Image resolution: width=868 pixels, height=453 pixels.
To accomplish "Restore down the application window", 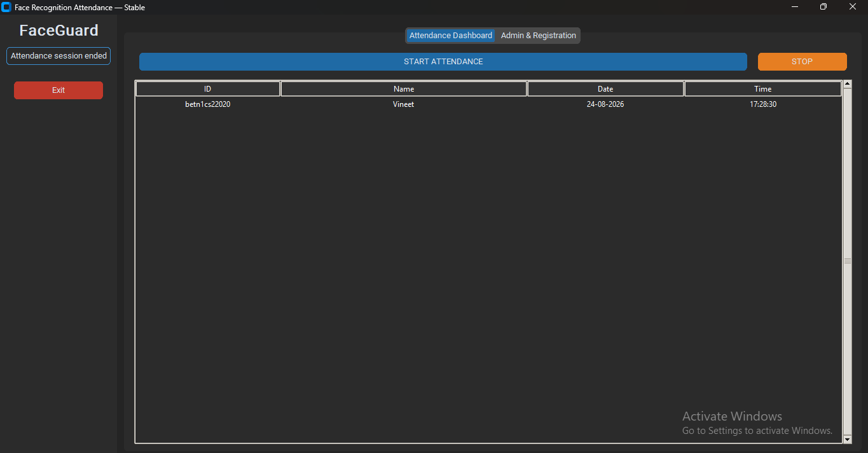I will click(x=823, y=7).
